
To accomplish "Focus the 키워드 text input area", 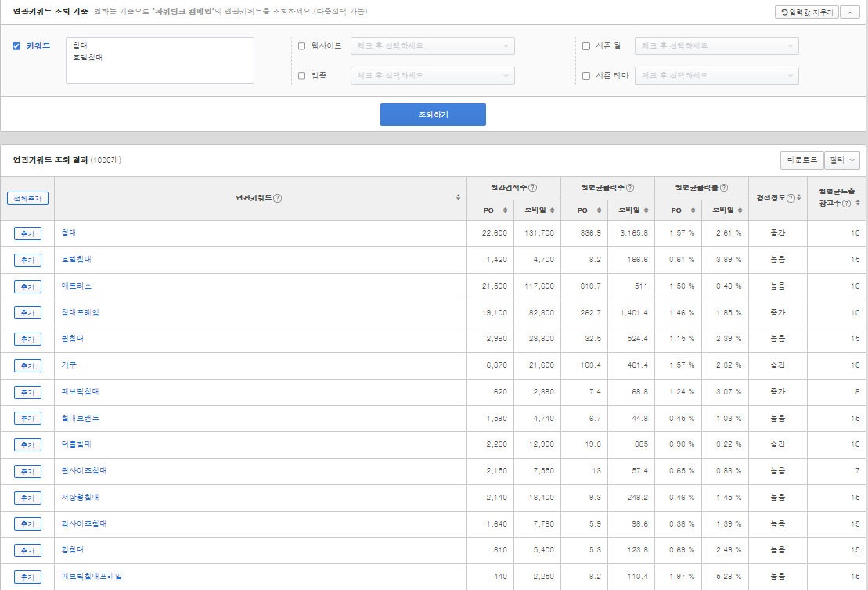I will tap(160, 60).
